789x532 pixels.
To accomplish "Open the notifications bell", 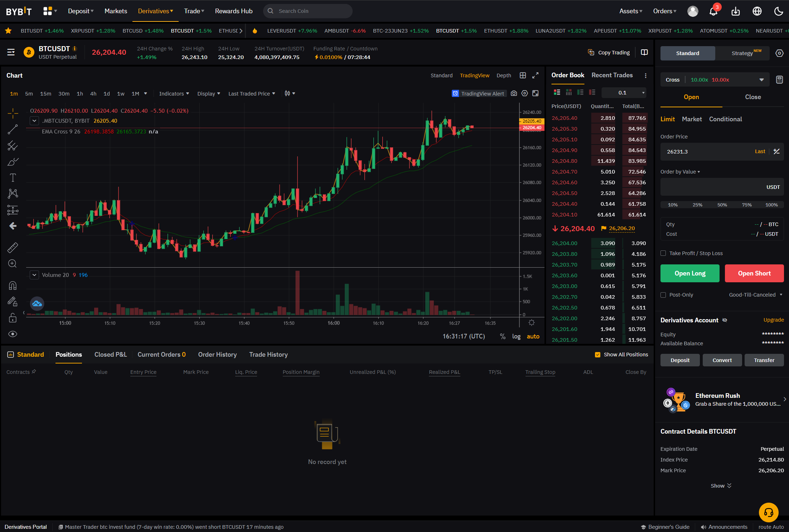I will point(713,11).
